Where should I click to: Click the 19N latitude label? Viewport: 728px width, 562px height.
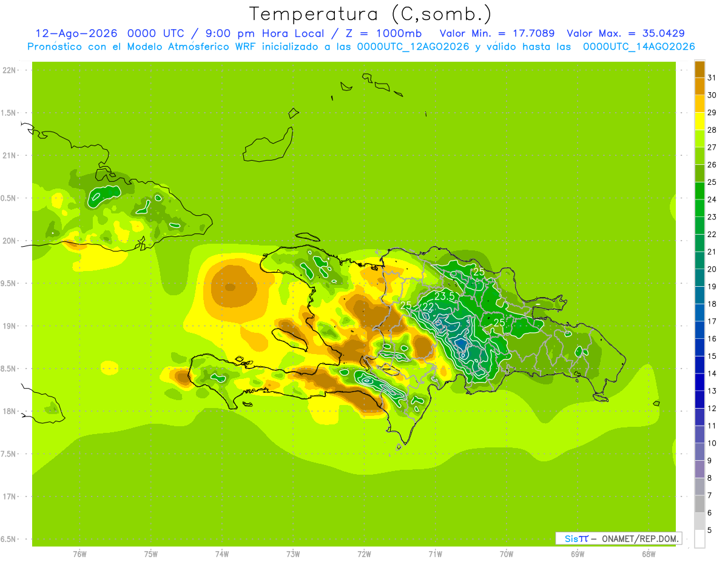[10, 326]
